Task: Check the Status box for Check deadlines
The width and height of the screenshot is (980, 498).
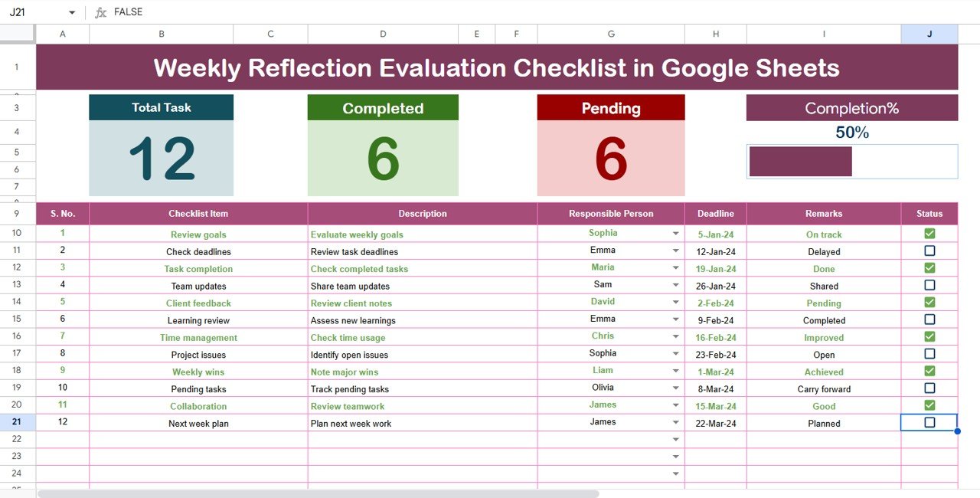Action: click(929, 251)
